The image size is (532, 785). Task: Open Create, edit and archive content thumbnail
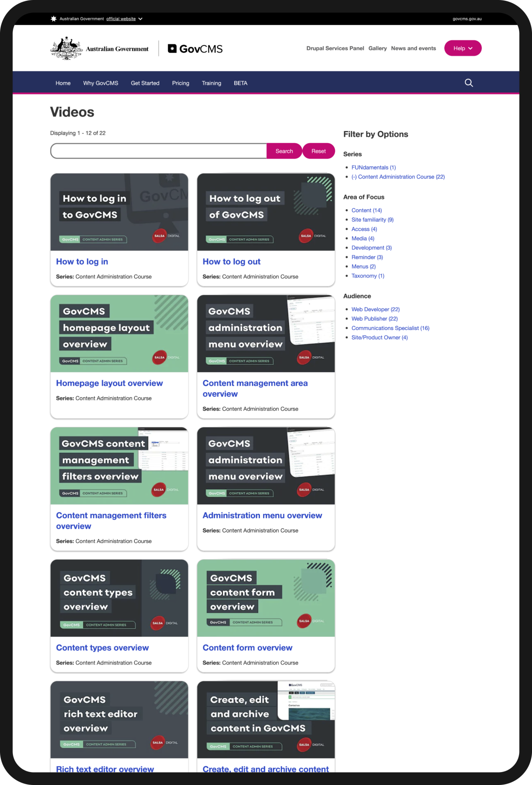point(266,720)
